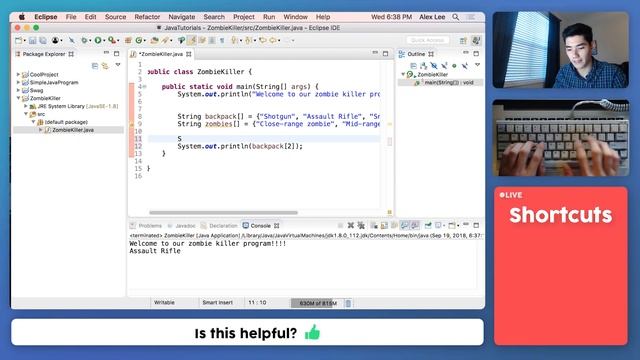Open Package Explorer view menu triangle
The height and width of the screenshot is (360, 640).
(118, 65)
